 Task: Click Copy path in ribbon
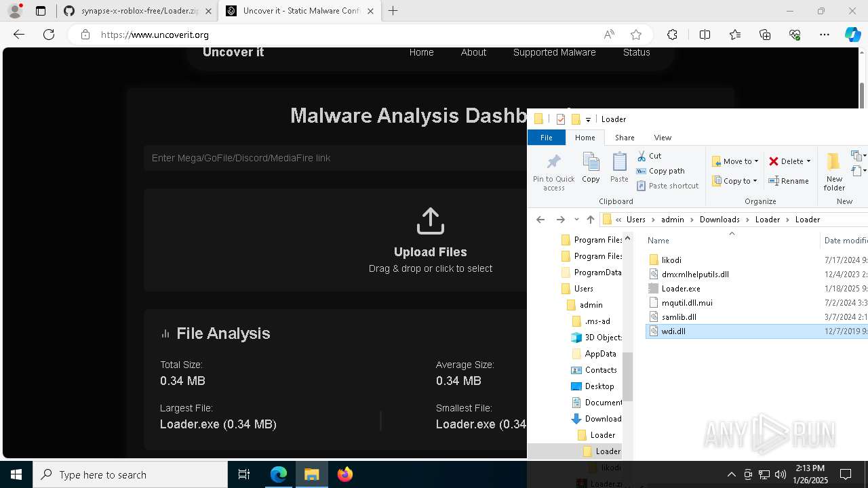tap(660, 171)
